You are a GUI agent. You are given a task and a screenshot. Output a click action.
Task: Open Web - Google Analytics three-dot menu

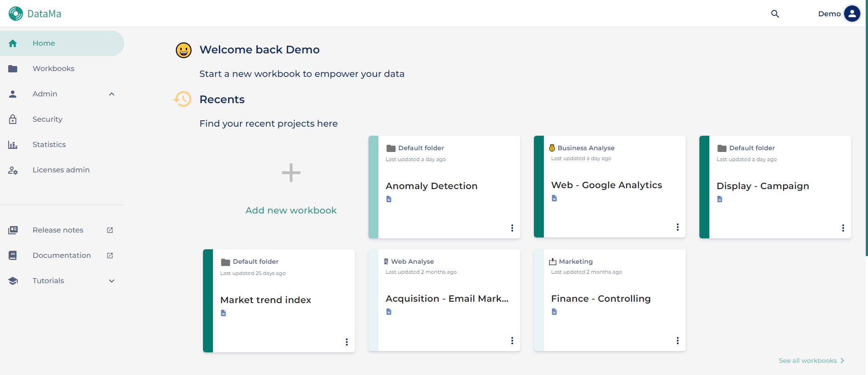(678, 227)
